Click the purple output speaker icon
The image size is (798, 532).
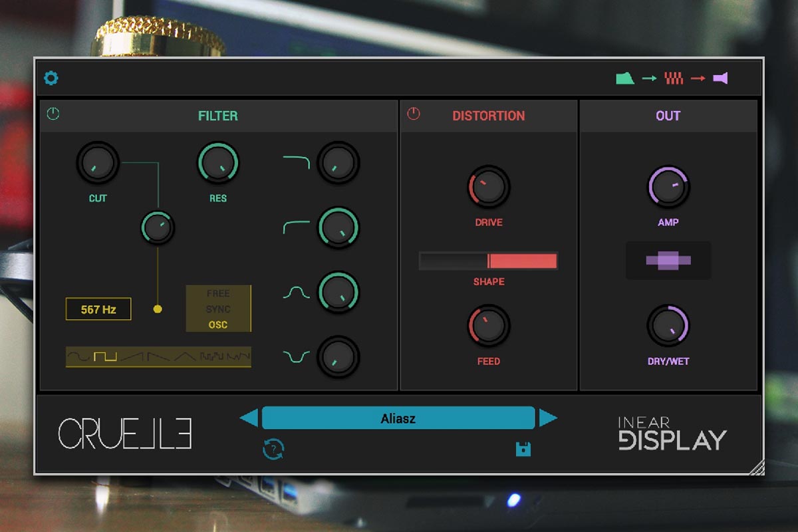tap(720, 78)
